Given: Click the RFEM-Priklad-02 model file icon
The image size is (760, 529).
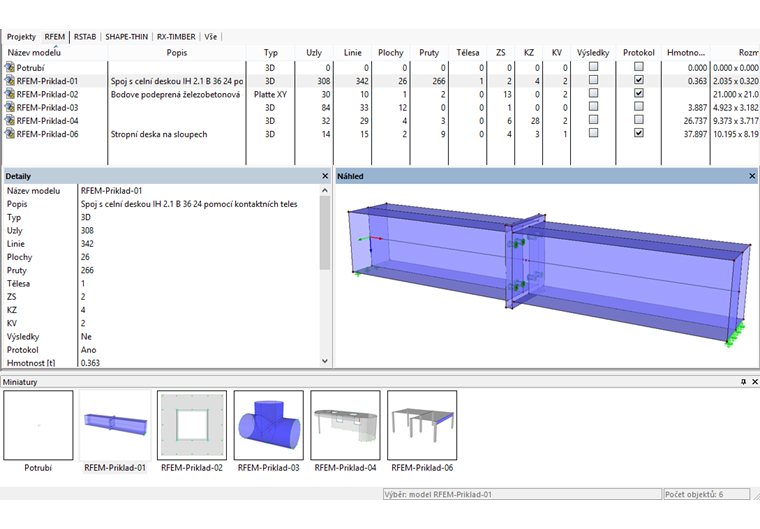Looking at the screenshot, I should tap(9, 94).
